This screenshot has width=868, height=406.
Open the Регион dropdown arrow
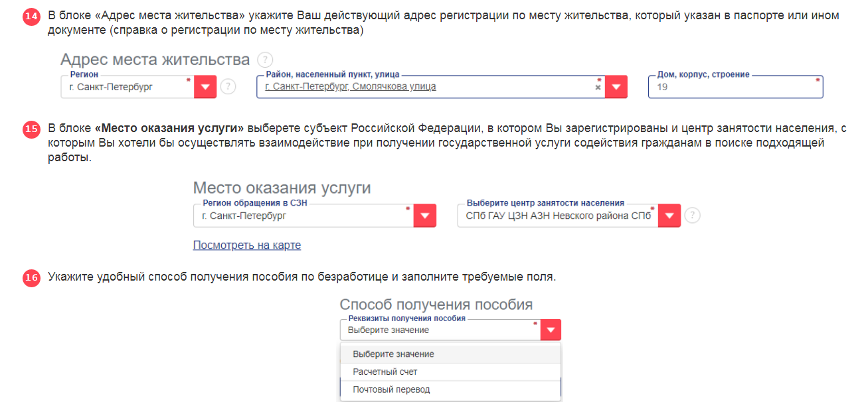(x=205, y=87)
